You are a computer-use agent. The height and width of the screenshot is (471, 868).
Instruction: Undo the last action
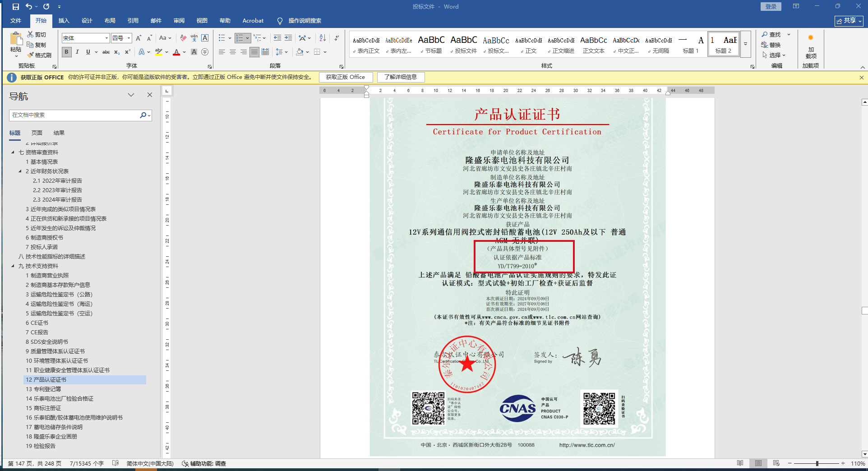29,7
